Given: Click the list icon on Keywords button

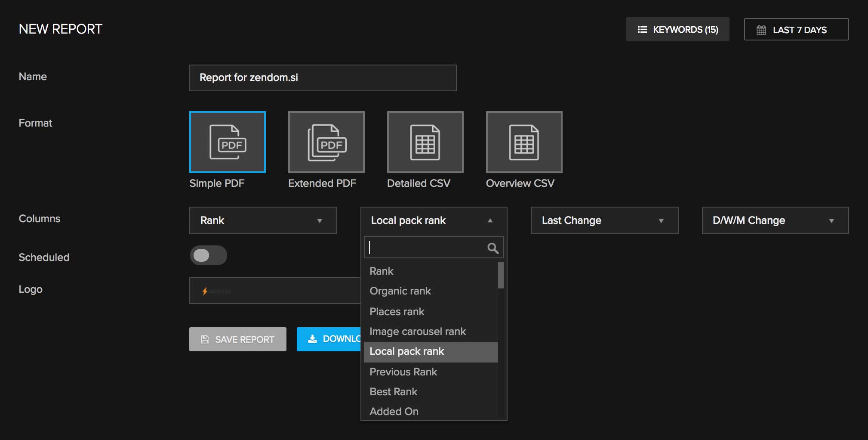Looking at the screenshot, I should coord(642,29).
